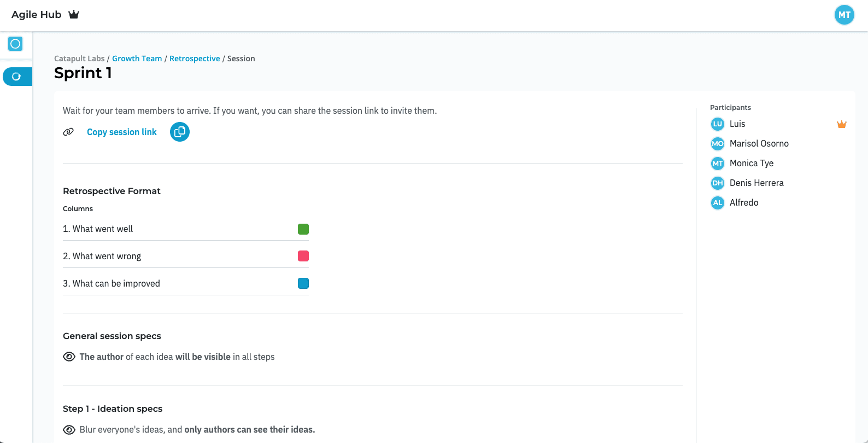The image size is (868, 443).
Task: Click the green swatch for What went well
Action: (x=303, y=229)
